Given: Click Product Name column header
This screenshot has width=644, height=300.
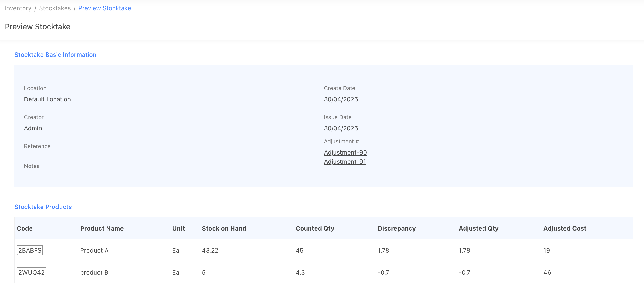Looking at the screenshot, I should coord(102,228).
